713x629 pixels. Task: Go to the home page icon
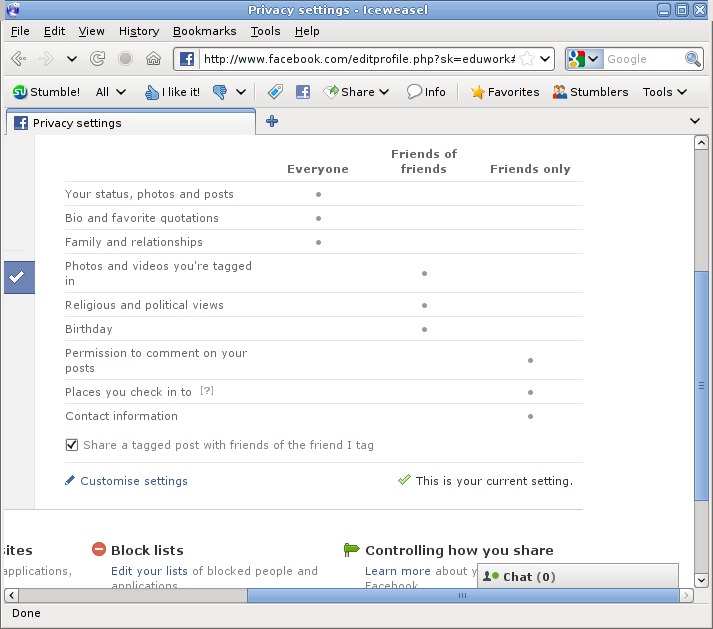pyautogui.click(x=153, y=59)
